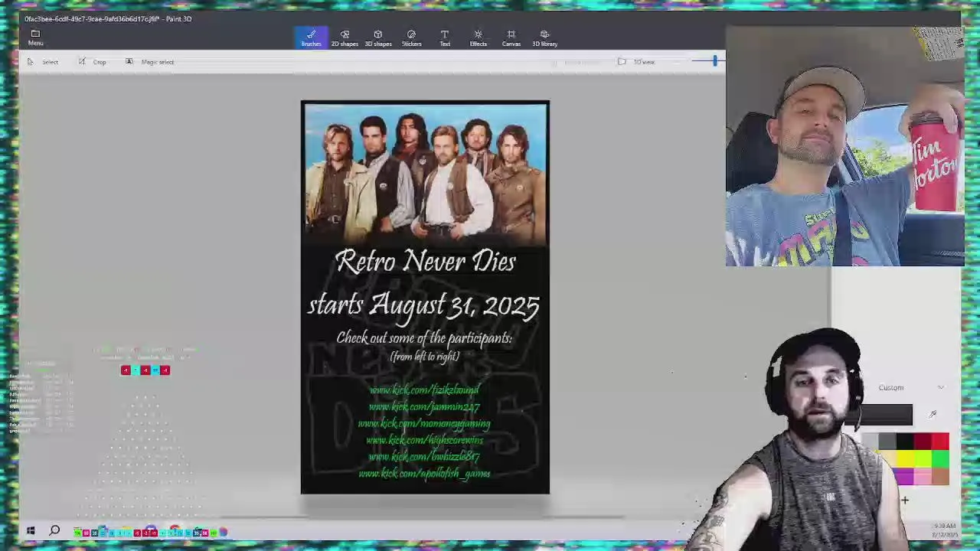Click the www.kick.com/highscorewins link text
Viewport: 980px width, 551px height.
pyautogui.click(x=424, y=440)
